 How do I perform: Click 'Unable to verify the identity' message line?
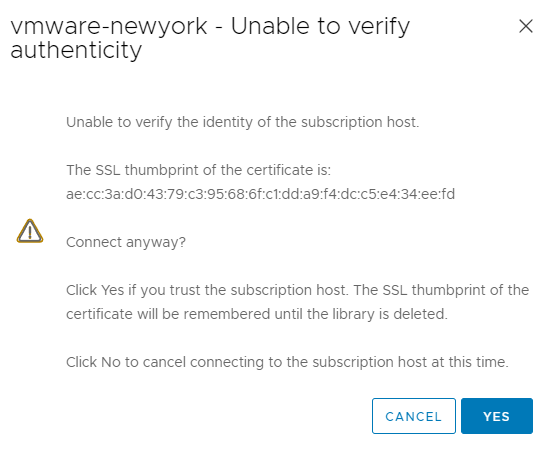pos(243,122)
